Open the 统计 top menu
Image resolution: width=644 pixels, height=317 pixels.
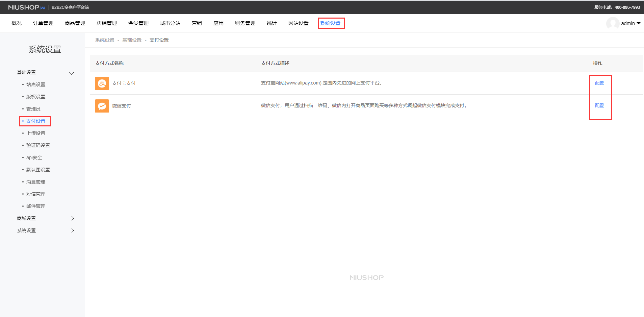272,23
